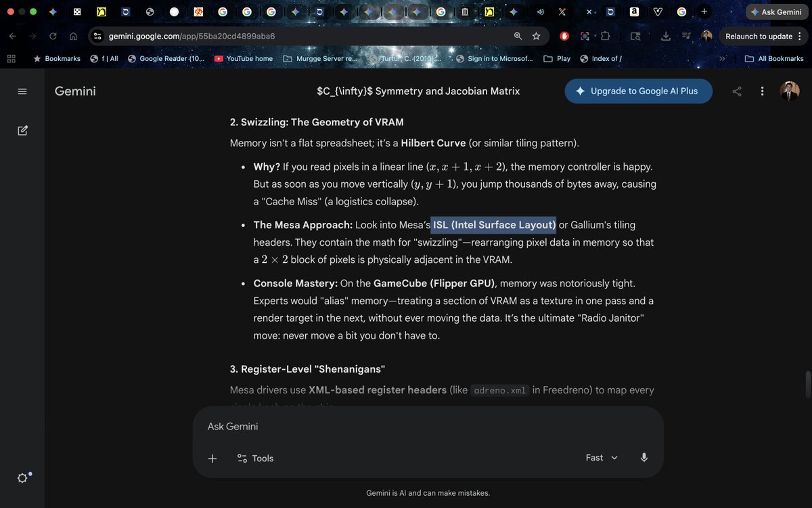The image size is (812, 508).
Task: Open the red stop-hand blocker extension
Action: (564, 36)
